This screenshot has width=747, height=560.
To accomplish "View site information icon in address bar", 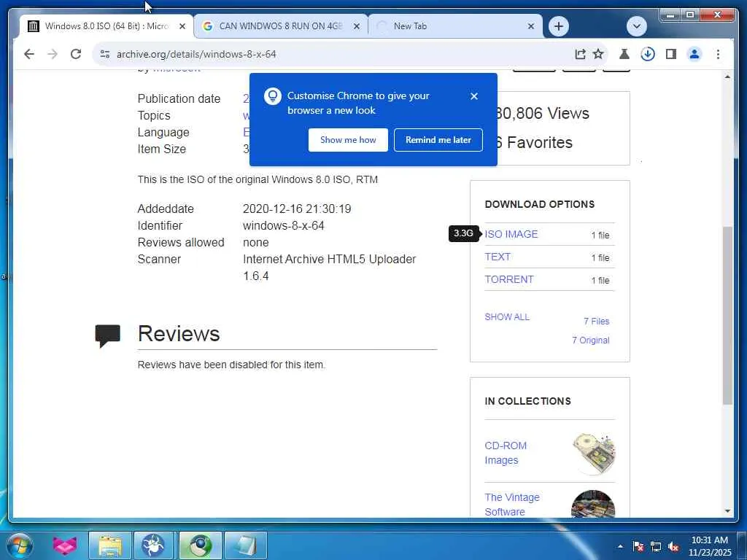I will pos(105,54).
